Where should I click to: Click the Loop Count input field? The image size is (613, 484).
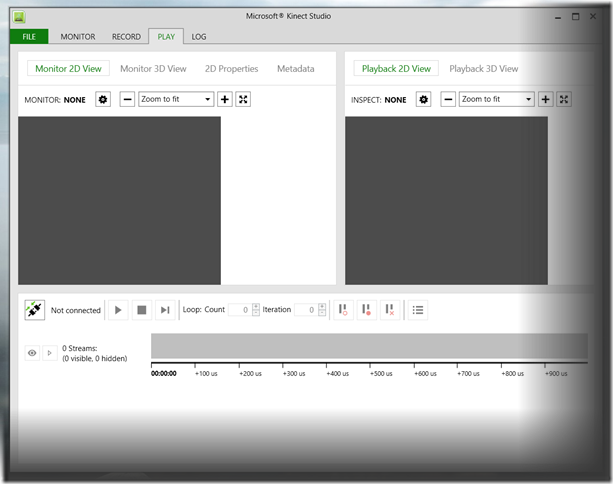click(x=240, y=310)
